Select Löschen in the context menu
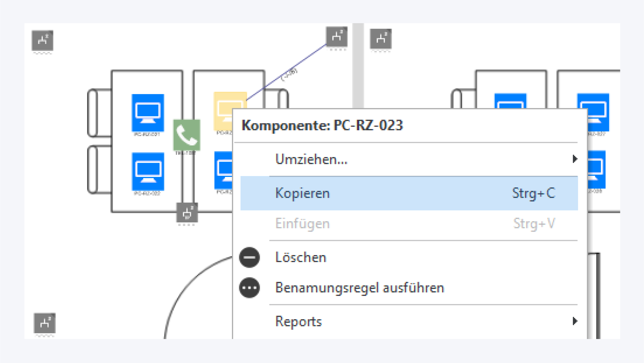644x363 pixels. click(301, 258)
